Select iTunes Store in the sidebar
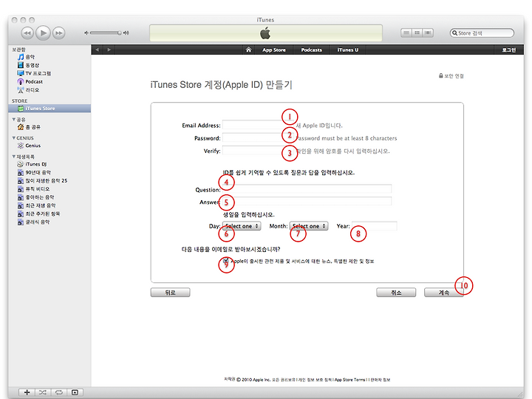 50,108
